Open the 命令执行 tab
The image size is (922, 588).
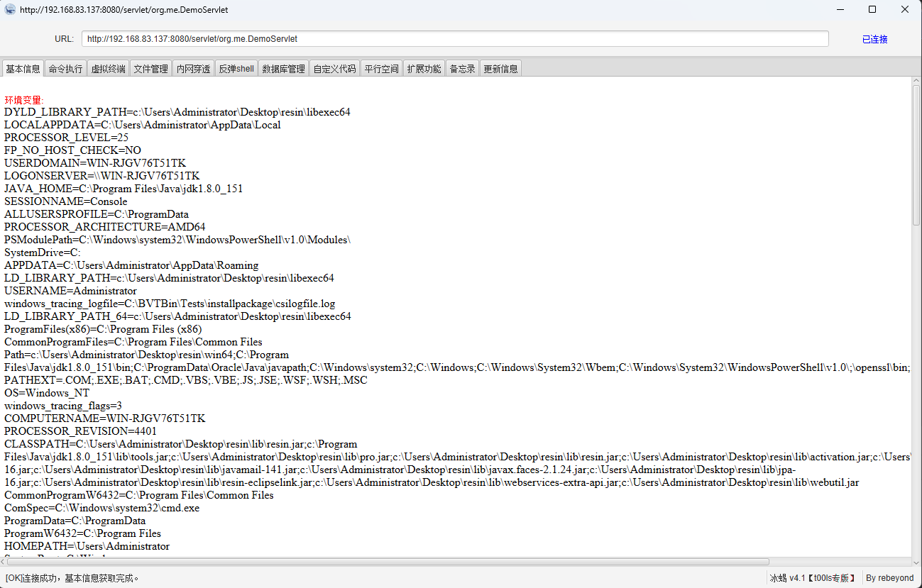(x=65, y=69)
